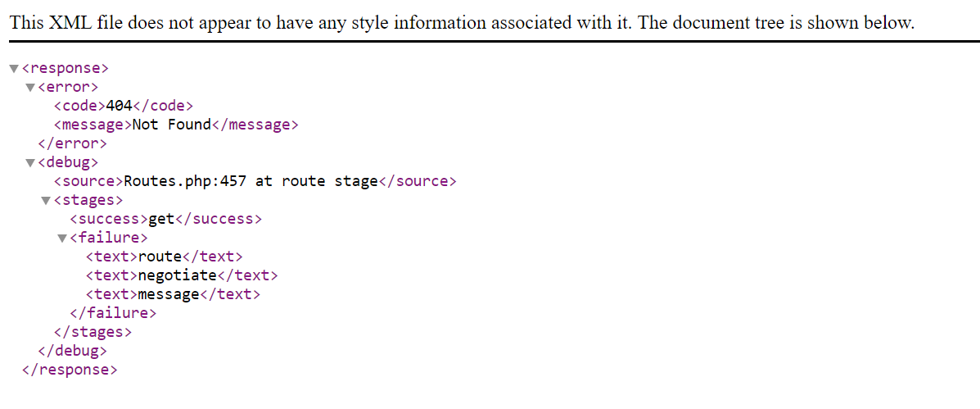
Task: Collapse the response root node
Action: (14, 69)
